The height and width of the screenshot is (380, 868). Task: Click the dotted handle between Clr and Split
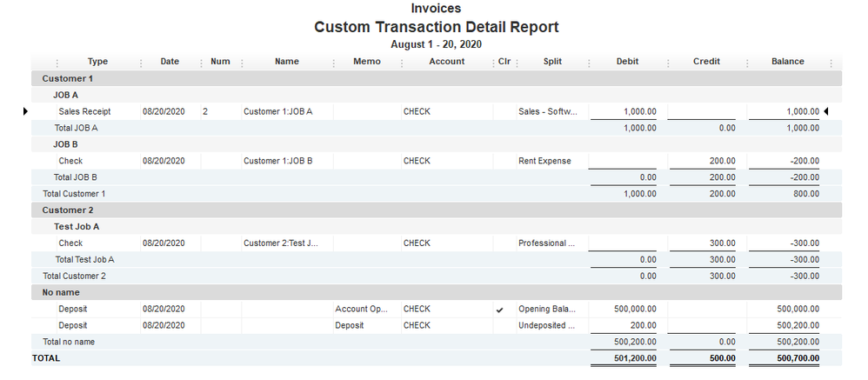pyautogui.click(x=517, y=63)
